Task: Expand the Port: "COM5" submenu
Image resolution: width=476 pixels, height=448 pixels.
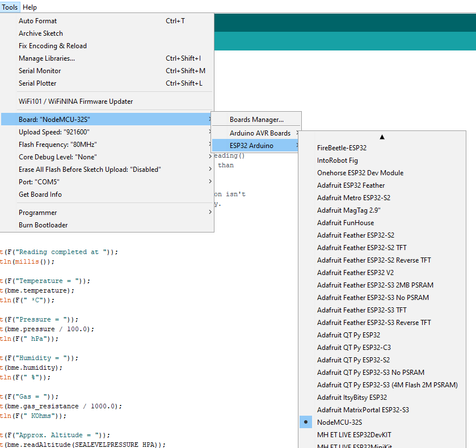Action: pyautogui.click(x=107, y=182)
